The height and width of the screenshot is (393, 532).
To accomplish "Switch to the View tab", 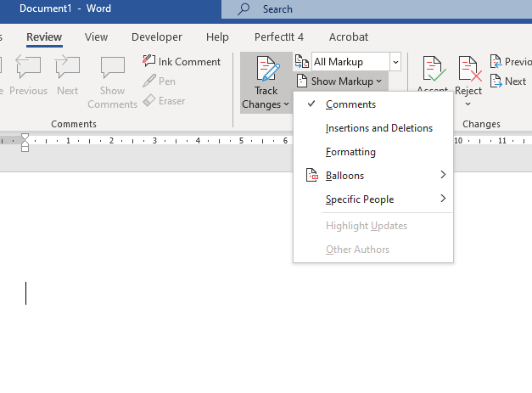I will click(x=96, y=37).
